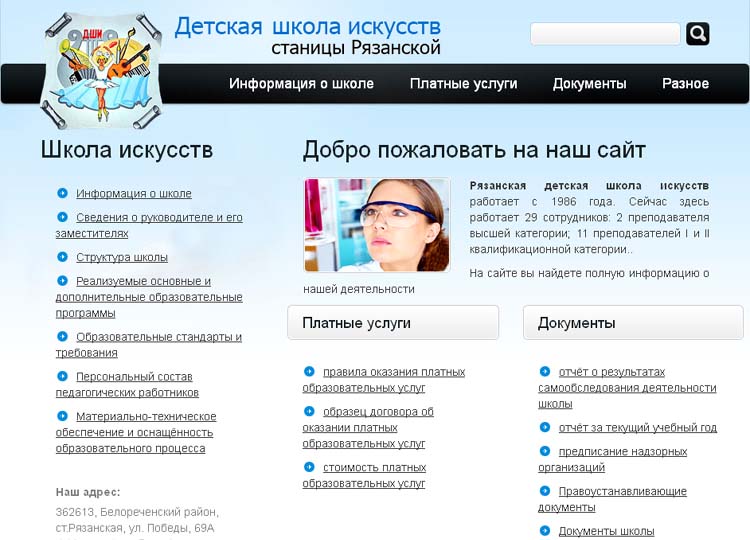Click bullet icon beside 'Документы школы'
This screenshot has height=540, width=750.
click(x=545, y=531)
